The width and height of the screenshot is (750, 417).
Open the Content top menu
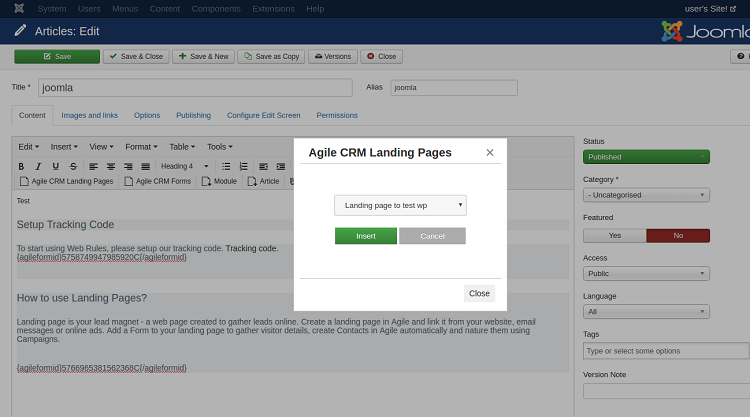click(x=165, y=9)
